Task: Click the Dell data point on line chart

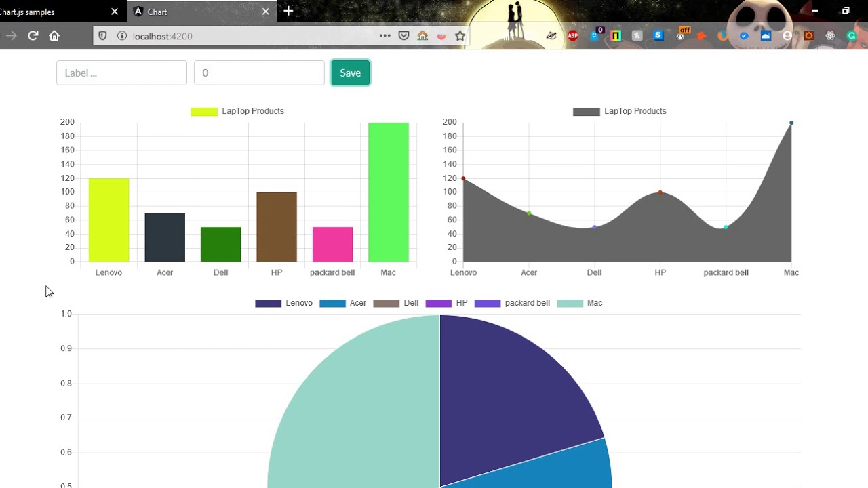Action: tap(595, 227)
